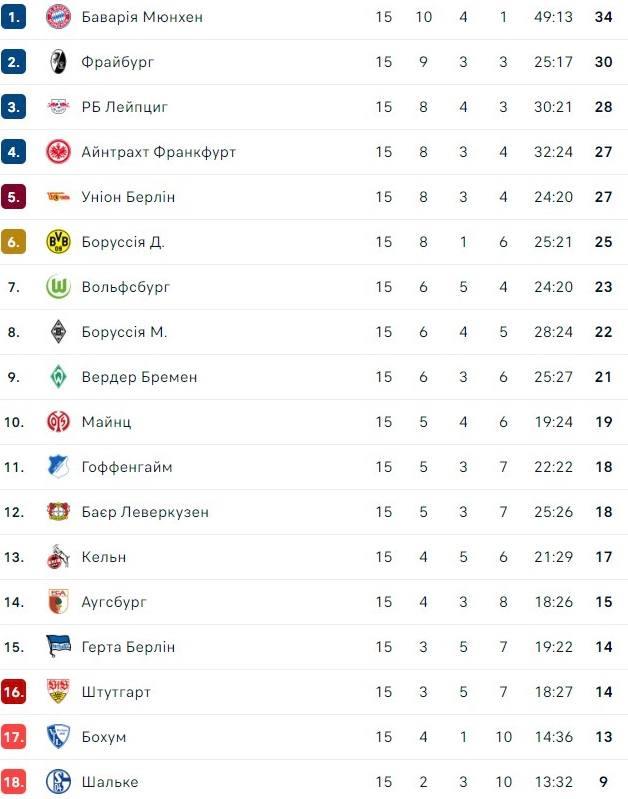Select the Майнц team name
Viewport: 628px width, 799px height.
[106, 422]
